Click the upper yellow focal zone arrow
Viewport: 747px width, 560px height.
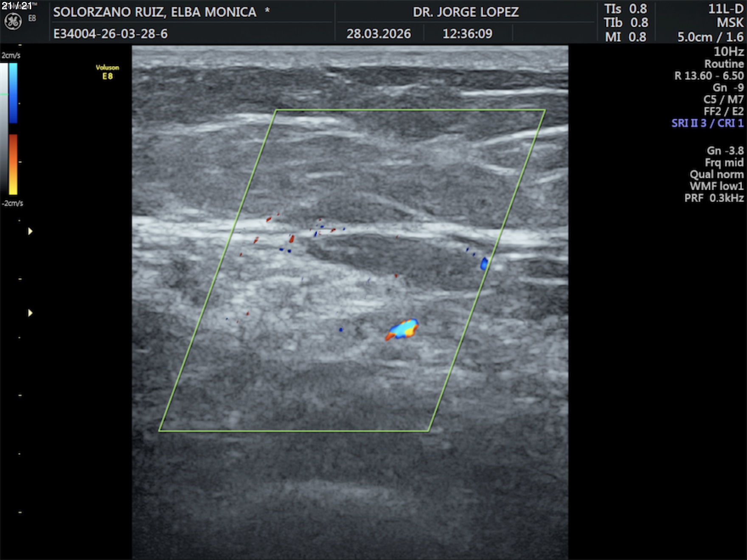pos(30,231)
